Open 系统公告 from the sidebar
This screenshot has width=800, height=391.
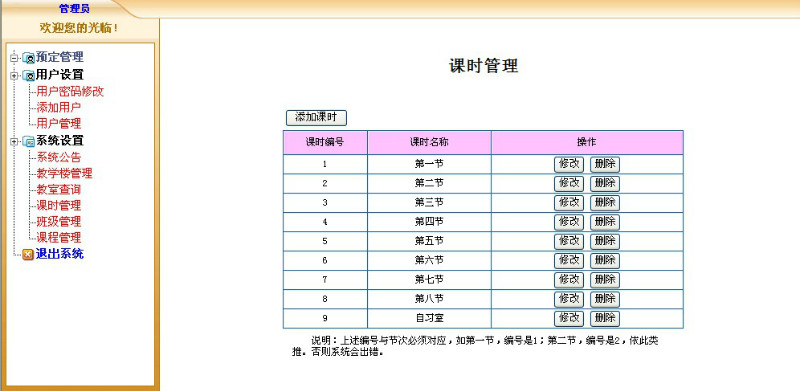pyautogui.click(x=59, y=157)
